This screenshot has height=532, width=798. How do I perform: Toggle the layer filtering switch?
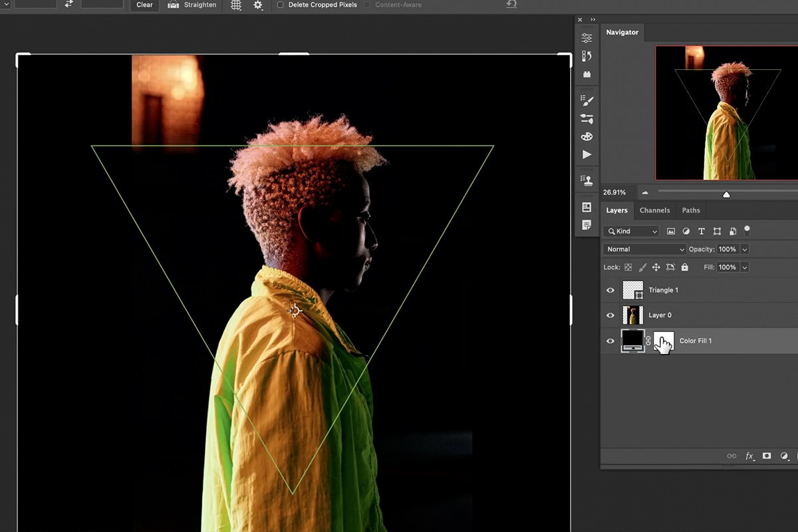point(747,230)
